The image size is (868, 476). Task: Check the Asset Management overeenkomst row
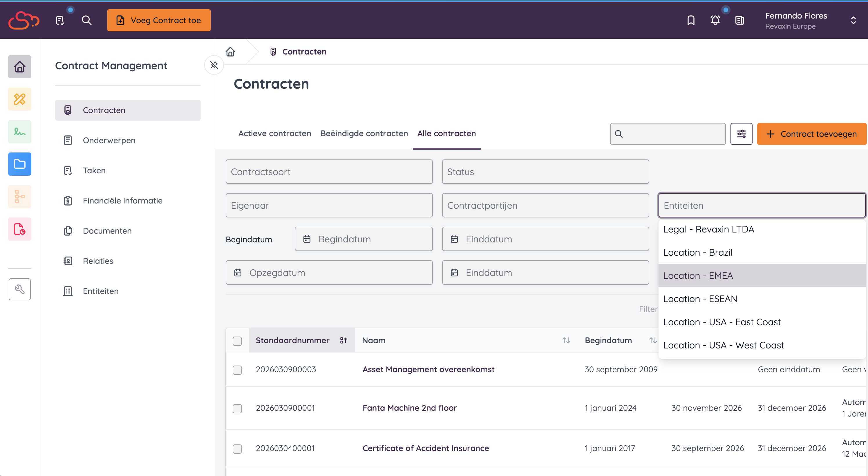(x=237, y=370)
